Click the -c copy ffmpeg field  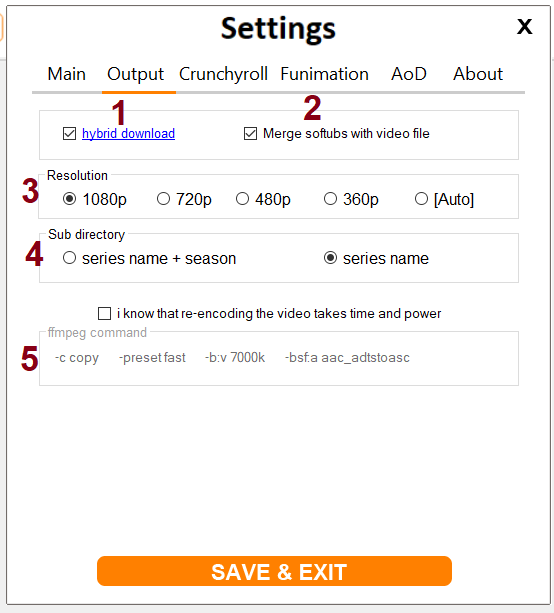coord(77,358)
